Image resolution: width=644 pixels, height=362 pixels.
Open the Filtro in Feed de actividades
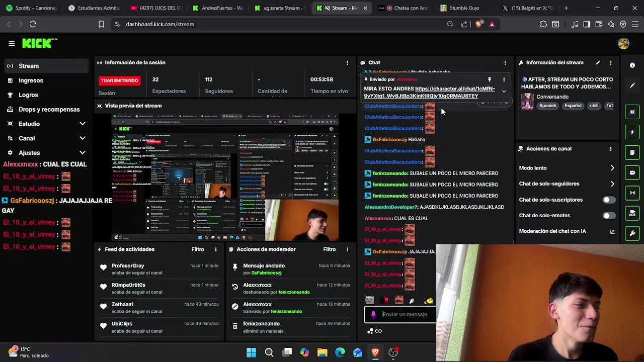tap(198, 249)
